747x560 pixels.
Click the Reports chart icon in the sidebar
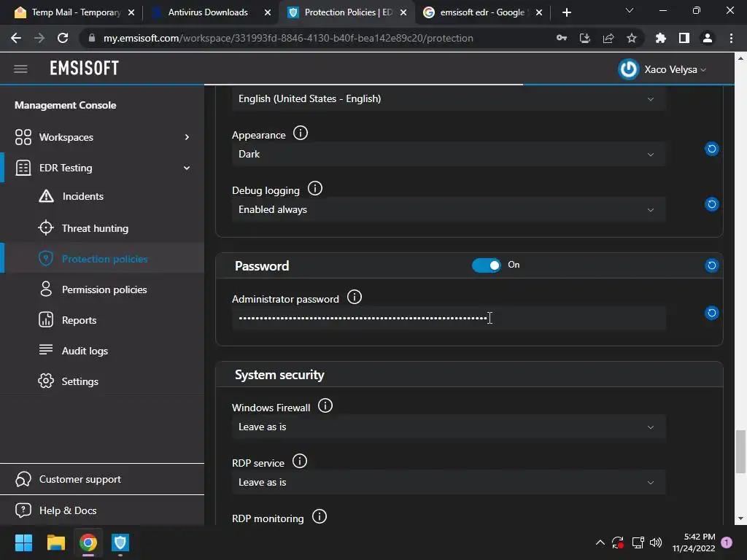coord(46,319)
